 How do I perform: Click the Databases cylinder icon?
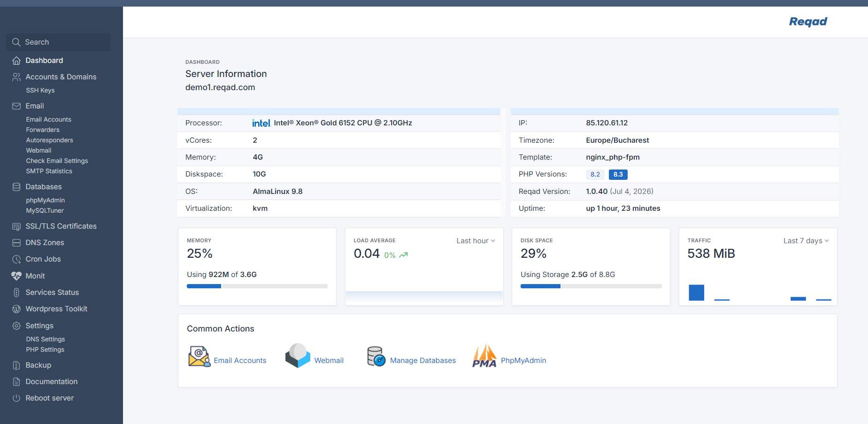16,187
